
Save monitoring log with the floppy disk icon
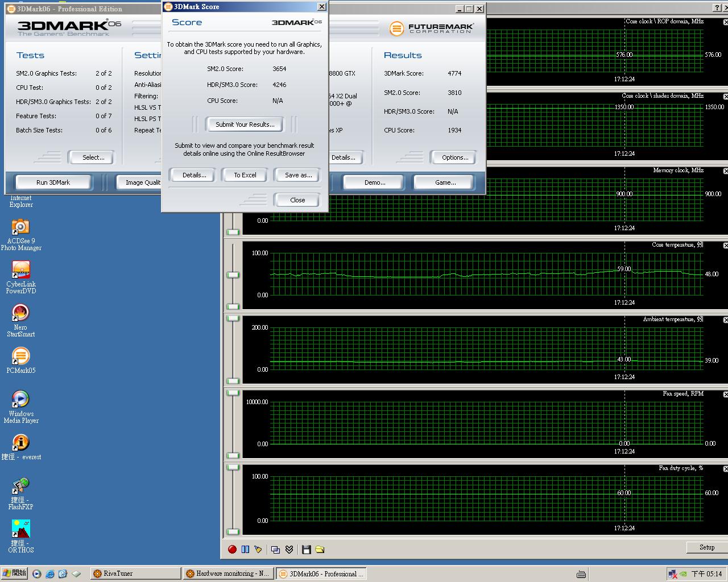(306, 549)
